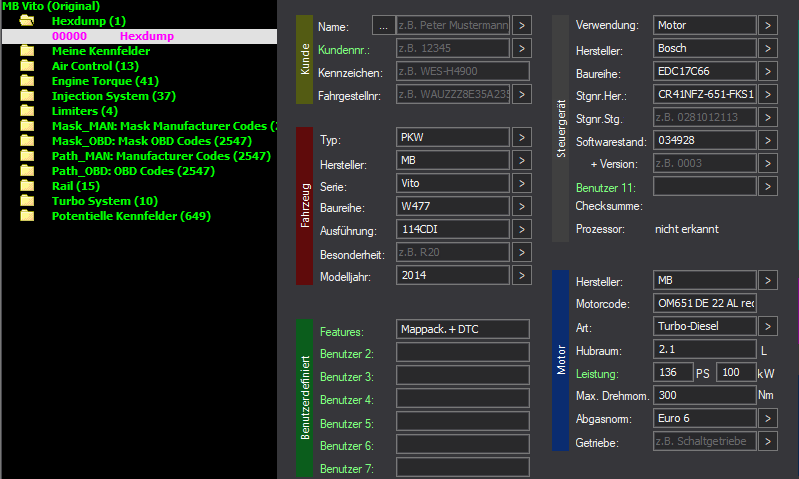Open the arrow next to Typ PKW
Image resolution: width=799 pixels, height=479 pixels.
click(x=522, y=138)
